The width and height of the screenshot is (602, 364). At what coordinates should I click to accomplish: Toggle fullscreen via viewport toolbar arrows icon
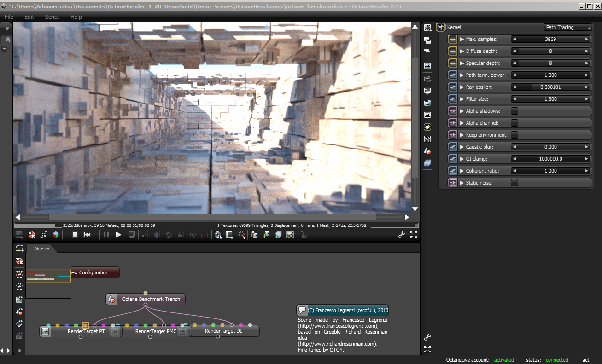[414, 235]
